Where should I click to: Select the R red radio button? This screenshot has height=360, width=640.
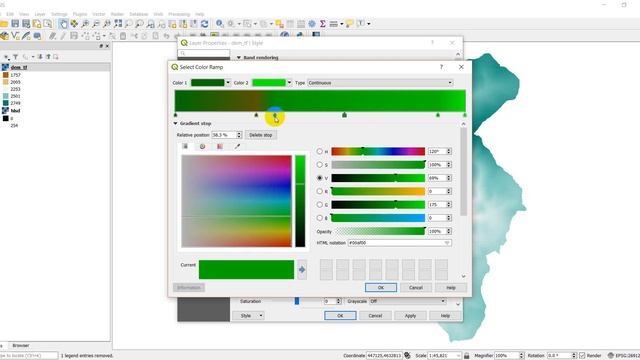[x=320, y=191]
